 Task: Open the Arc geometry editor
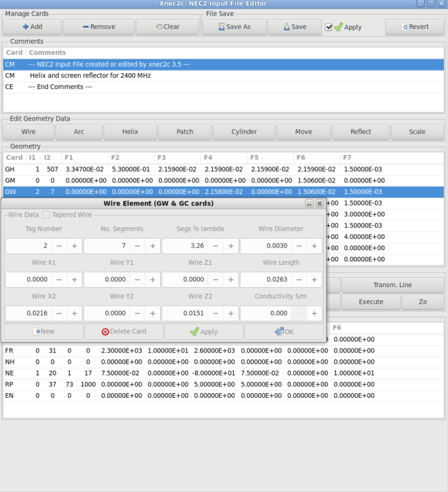point(79,132)
